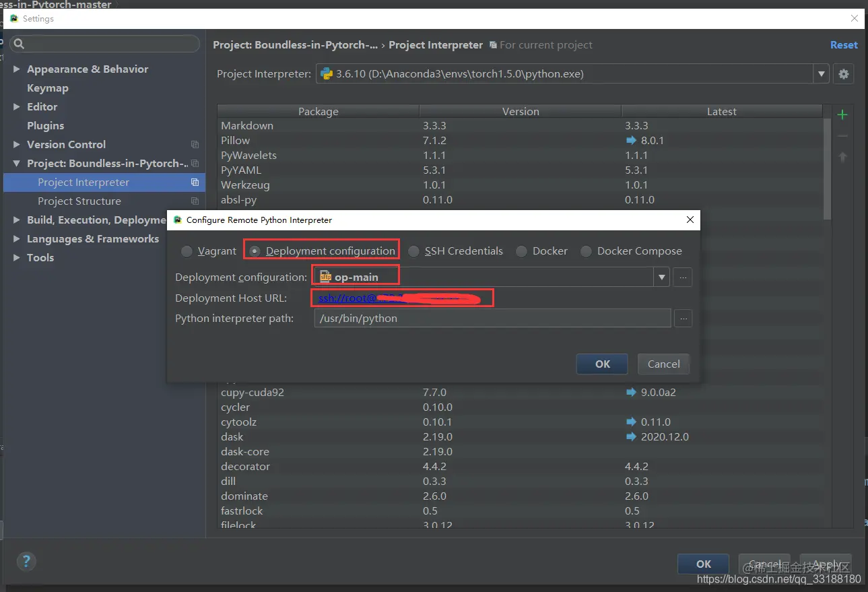
Task: Expand Appearance & Behavior settings group
Action: point(17,69)
